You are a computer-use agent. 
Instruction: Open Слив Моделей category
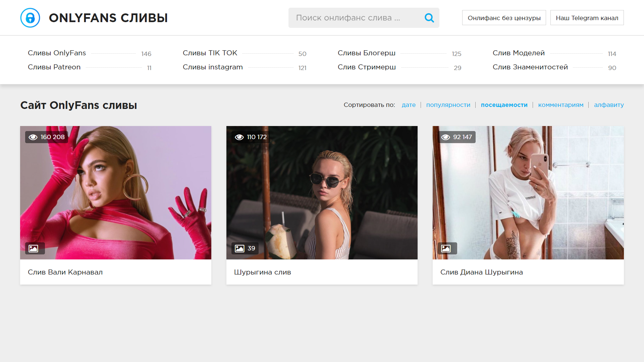tap(519, 53)
